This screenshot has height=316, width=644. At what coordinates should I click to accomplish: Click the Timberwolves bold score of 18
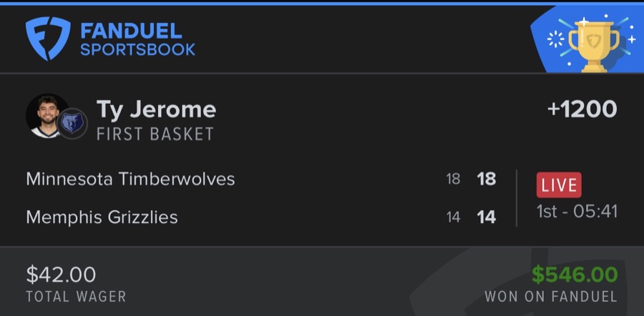[x=487, y=179]
